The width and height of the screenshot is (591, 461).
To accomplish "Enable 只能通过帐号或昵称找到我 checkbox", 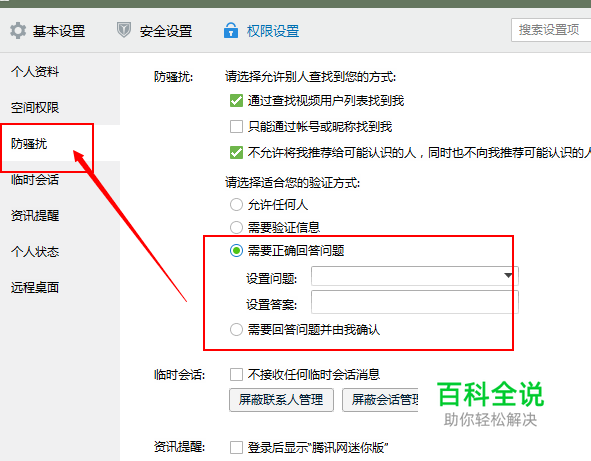I will [236, 127].
